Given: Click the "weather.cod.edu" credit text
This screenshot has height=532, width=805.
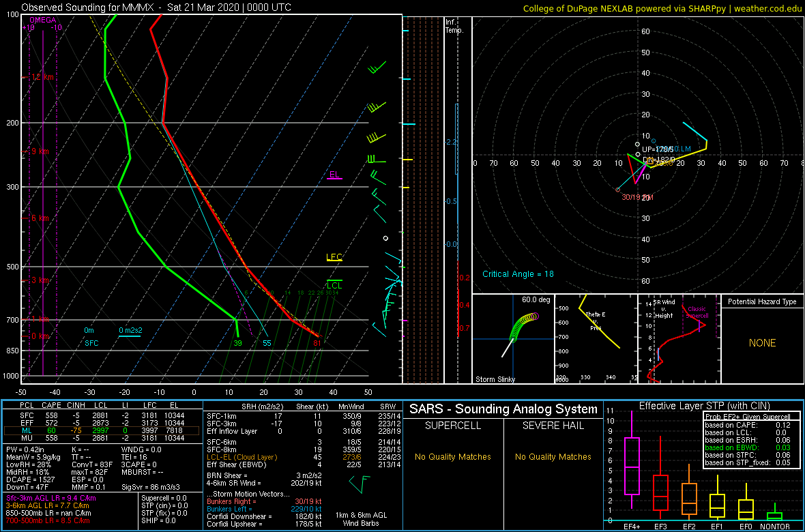Looking at the screenshot, I should point(768,8).
